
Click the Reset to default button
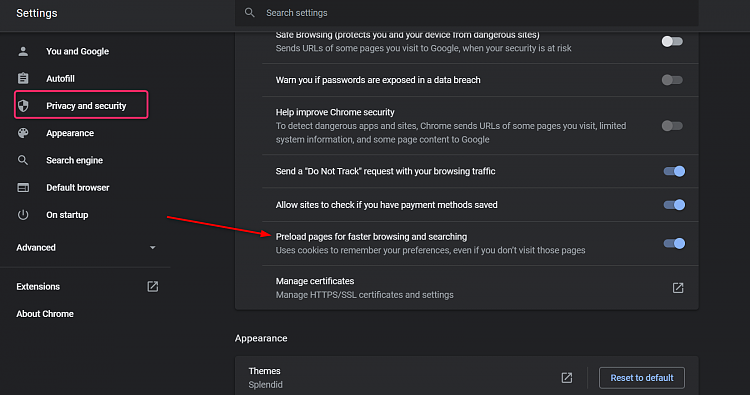pos(642,378)
